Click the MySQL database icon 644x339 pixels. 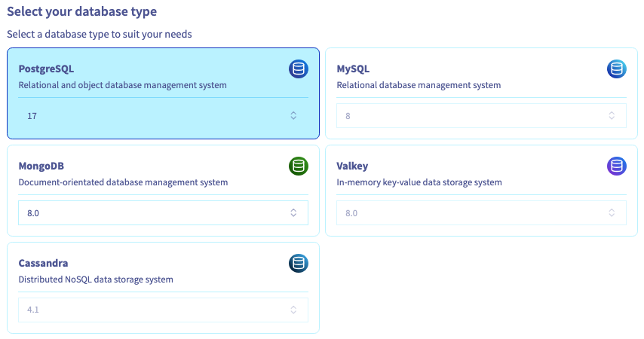[x=617, y=69]
